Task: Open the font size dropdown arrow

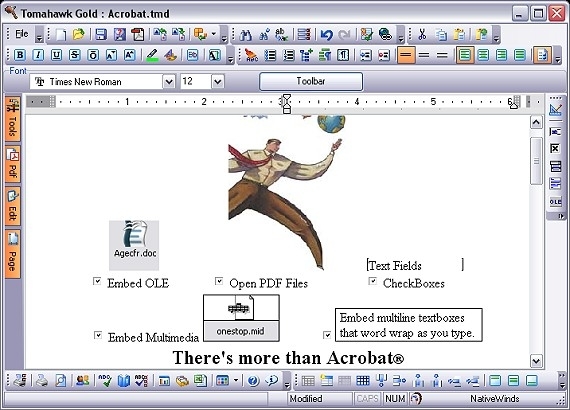Action: pyautogui.click(x=218, y=81)
